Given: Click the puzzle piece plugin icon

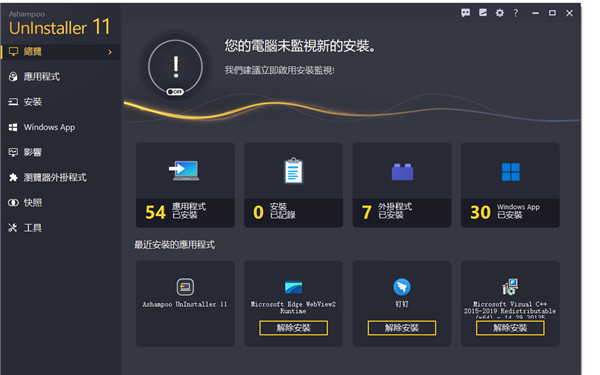Looking at the screenshot, I should click(13, 178).
